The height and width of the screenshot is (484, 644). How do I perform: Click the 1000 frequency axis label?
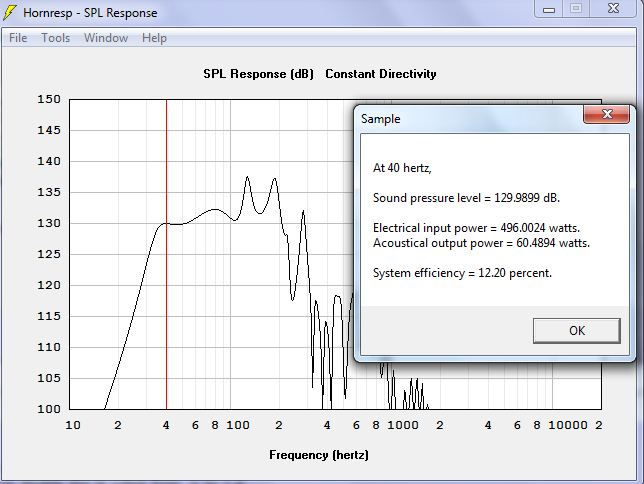403,425
